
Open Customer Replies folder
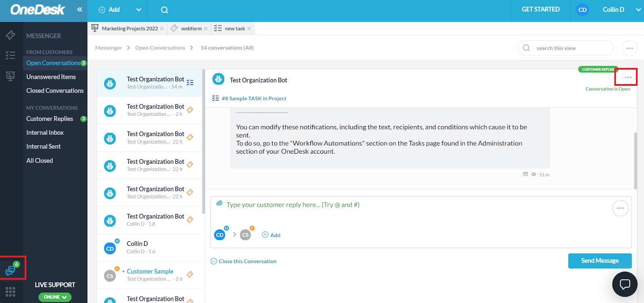click(50, 119)
